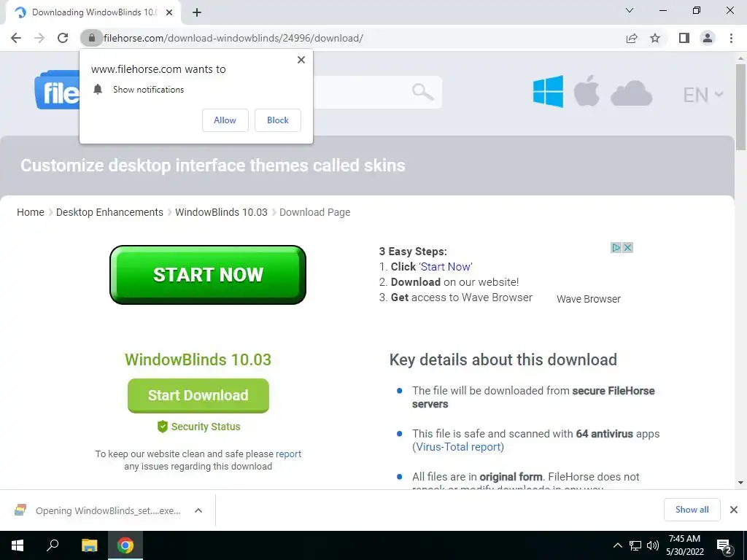
Task: Open the Security Status link
Action: (199, 427)
